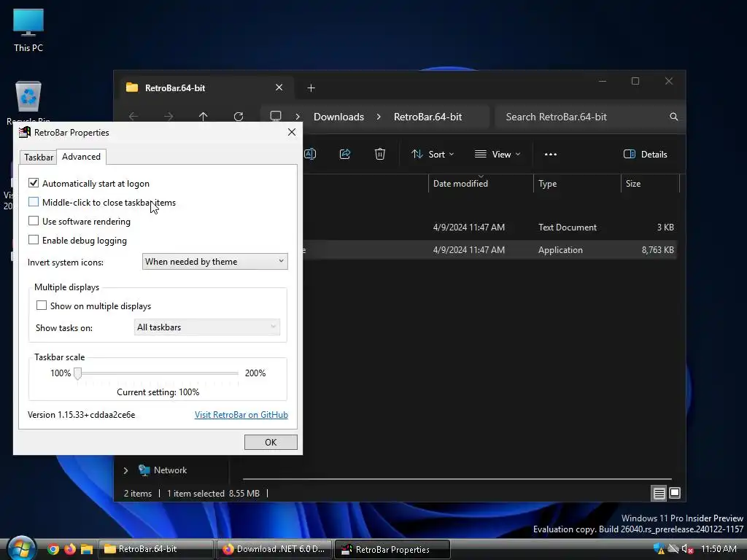Launch Chrome from quick launch
This screenshot has width=747, height=560.
click(53, 549)
